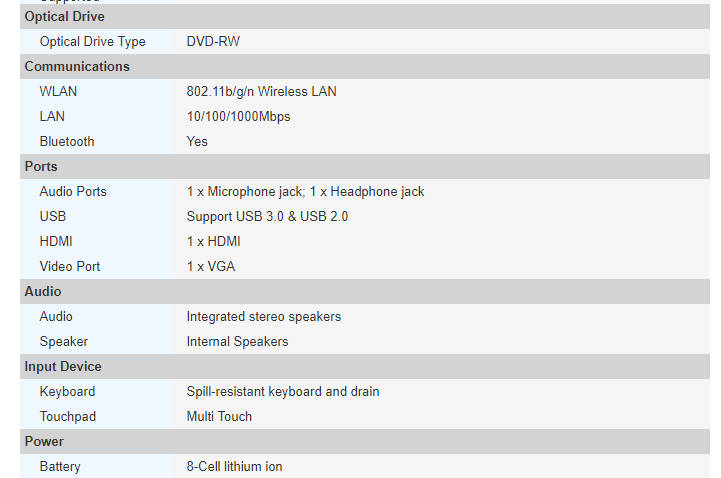The width and height of the screenshot is (721, 478).
Task: Select the DVD-RW value text
Action: (213, 42)
